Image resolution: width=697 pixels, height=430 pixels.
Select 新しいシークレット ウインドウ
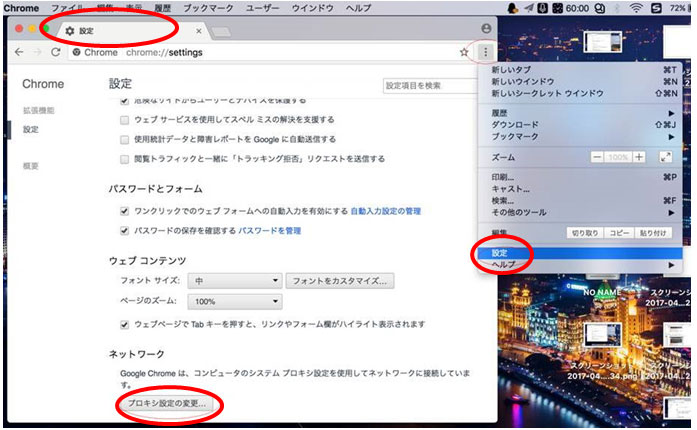580,93
